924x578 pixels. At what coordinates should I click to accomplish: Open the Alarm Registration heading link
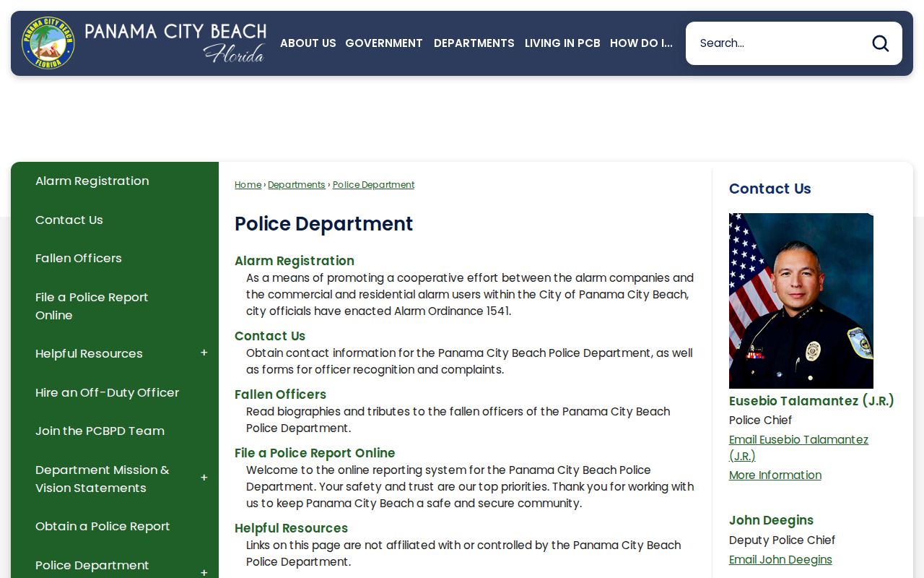point(295,261)
